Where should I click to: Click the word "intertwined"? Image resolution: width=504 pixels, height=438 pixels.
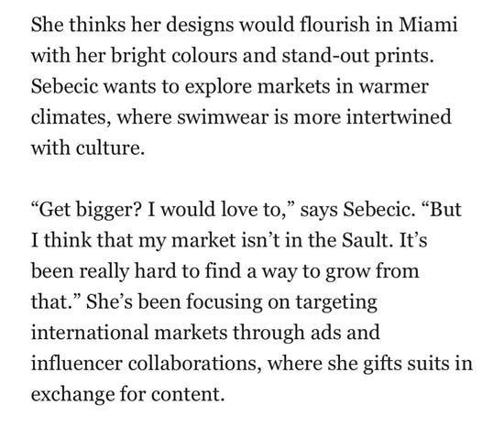399,116
